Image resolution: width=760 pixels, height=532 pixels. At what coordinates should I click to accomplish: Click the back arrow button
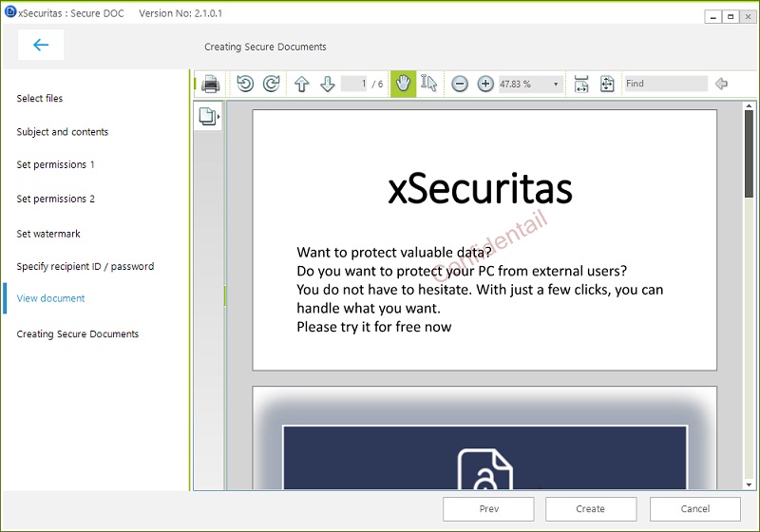41,45
